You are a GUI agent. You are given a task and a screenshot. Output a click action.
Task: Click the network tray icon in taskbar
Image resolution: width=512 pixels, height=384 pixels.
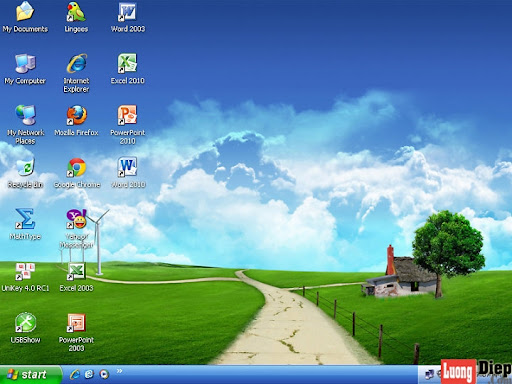point(429,375)
